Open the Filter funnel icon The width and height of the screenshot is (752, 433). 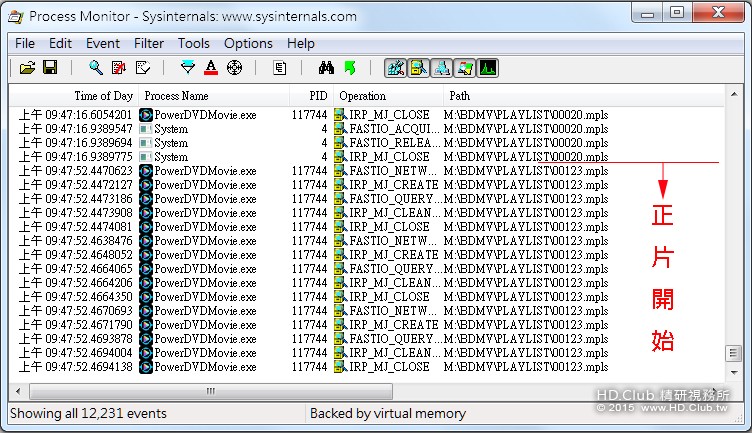coord(188,68)
